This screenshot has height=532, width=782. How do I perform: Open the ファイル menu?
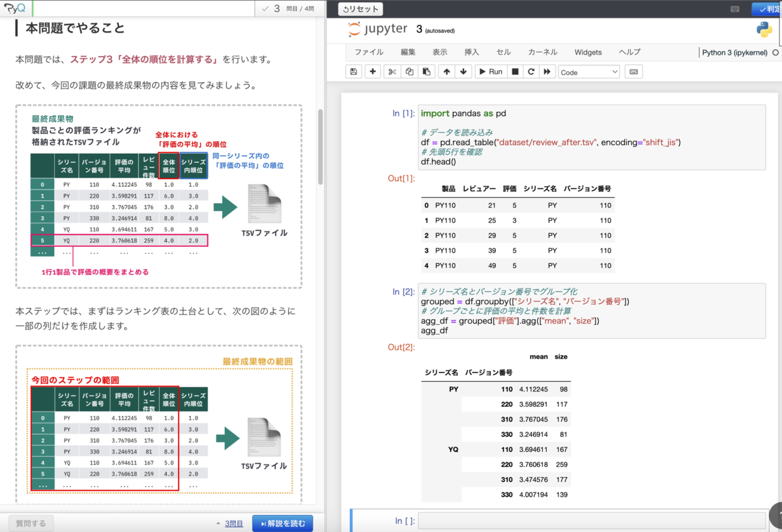(369, 52)
